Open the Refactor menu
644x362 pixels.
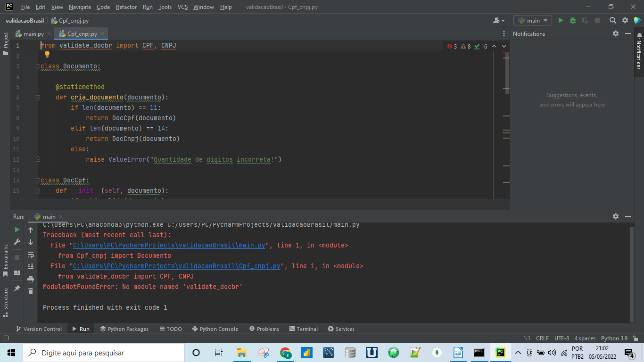[x=126, y=7]
